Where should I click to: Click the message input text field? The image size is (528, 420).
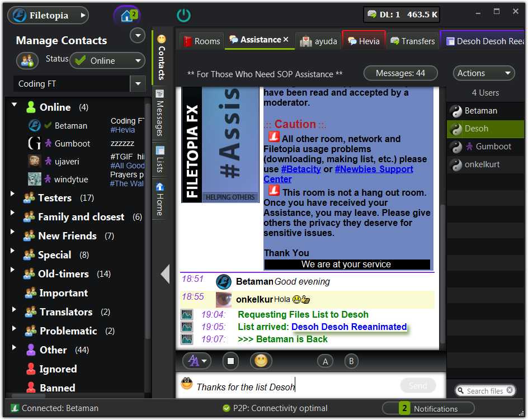[x=296, y=386]
